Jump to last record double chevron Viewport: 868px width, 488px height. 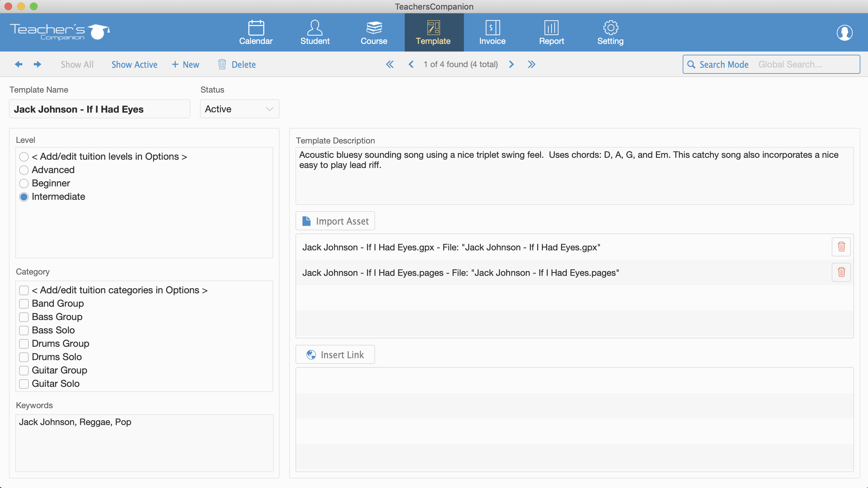[x=531, y=64]
